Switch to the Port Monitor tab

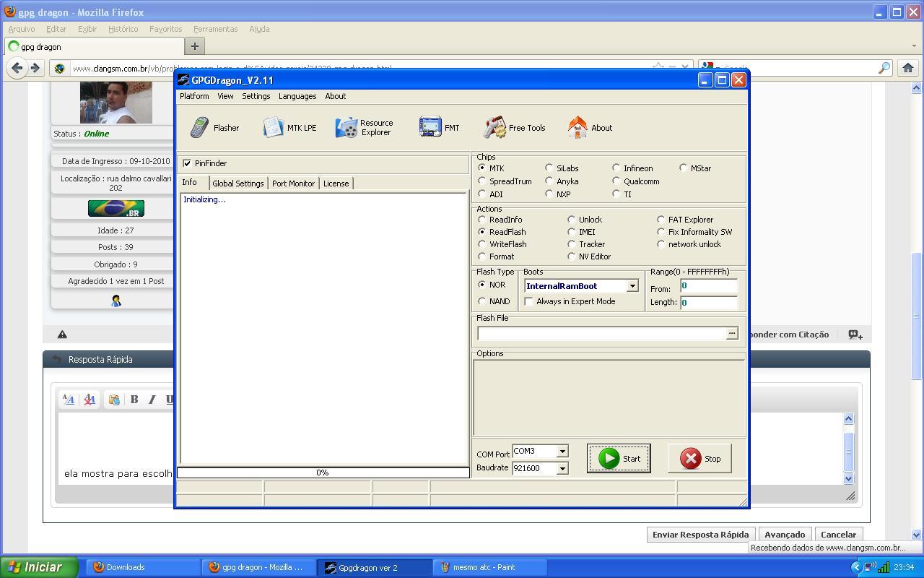coord(293,184)
